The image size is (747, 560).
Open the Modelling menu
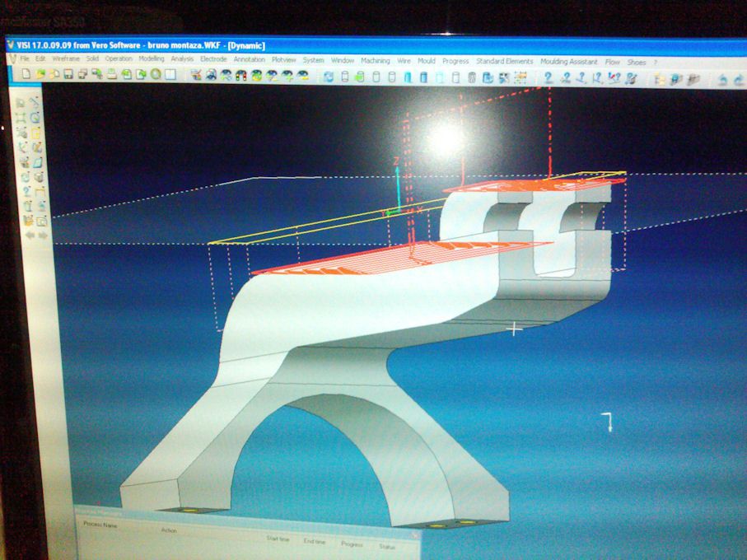tap(152, 58)
